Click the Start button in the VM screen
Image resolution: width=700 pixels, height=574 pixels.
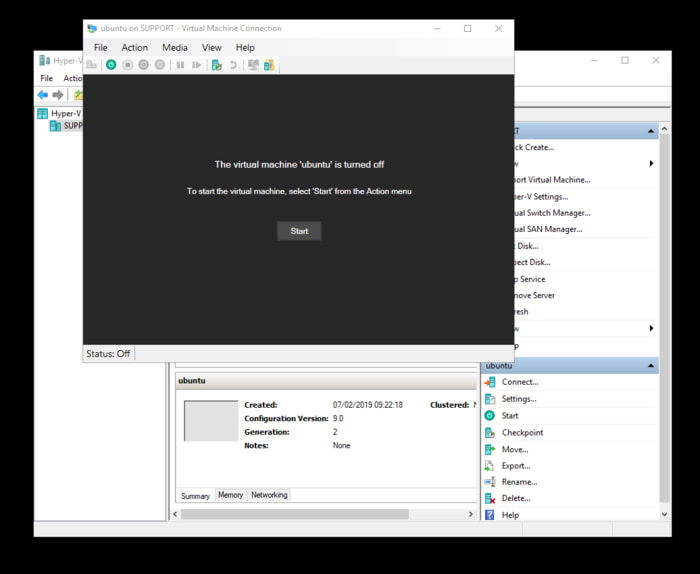pyautogui.click(x=299, y=231)
